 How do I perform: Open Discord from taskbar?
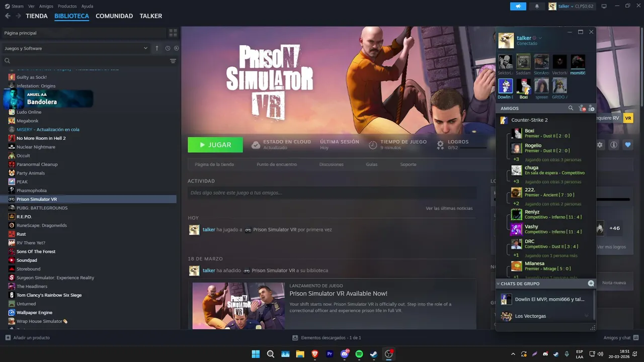pos(345,354)
